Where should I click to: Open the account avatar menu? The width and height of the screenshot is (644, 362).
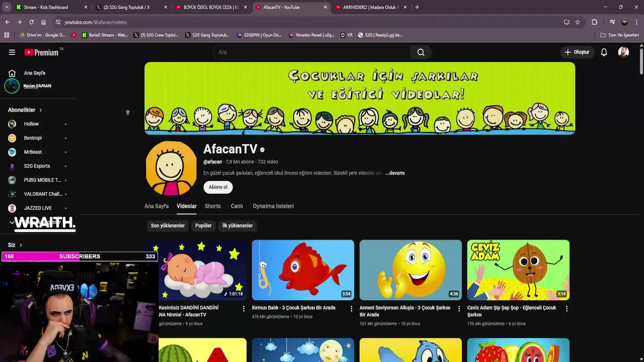pyautogui.click(x=623, y=52)
